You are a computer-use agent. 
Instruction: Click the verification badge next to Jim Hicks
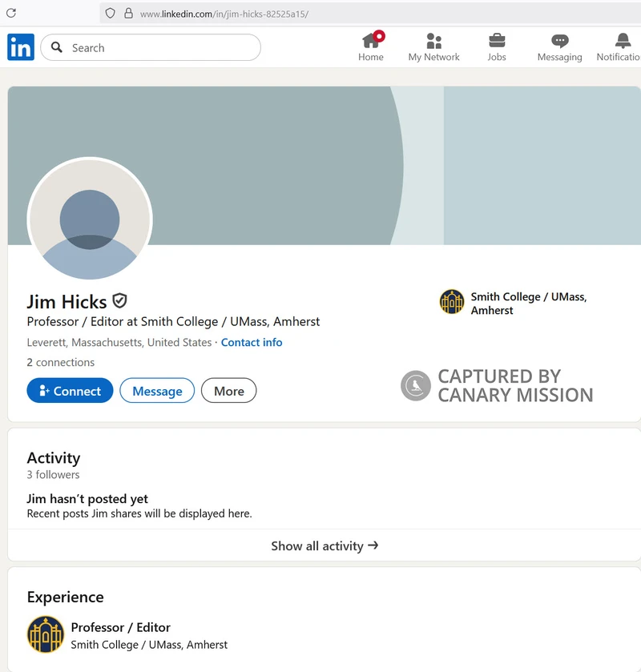click(x=119, y=301)
